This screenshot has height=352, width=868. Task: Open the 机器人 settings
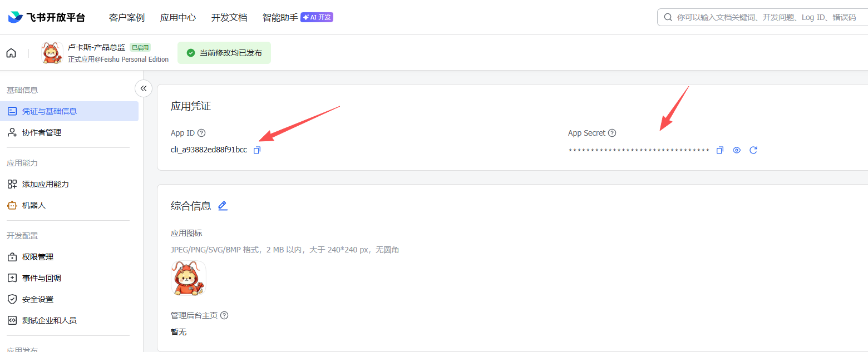(34, 205)
